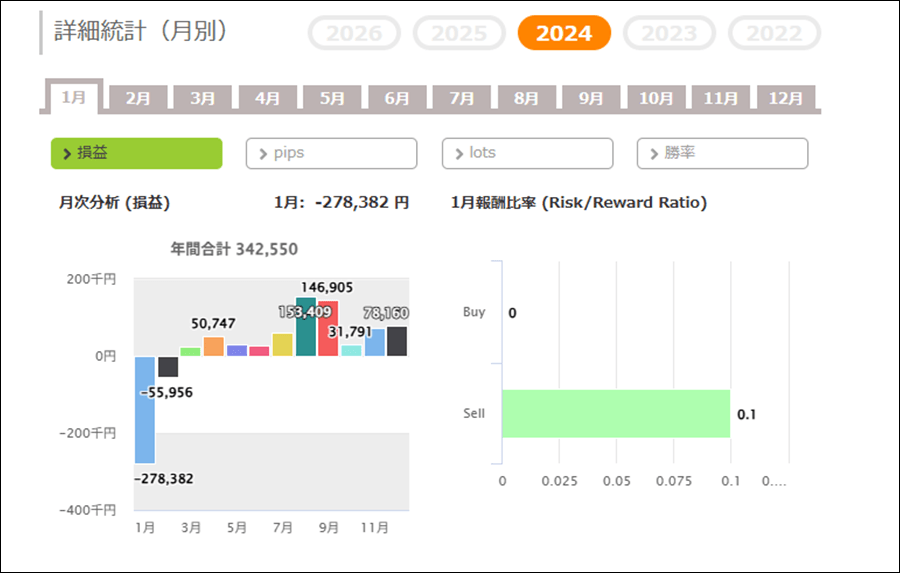This screenshot has height=573, width=900.
Task: Go to the 12月 tab
Action: pos(786,98)
